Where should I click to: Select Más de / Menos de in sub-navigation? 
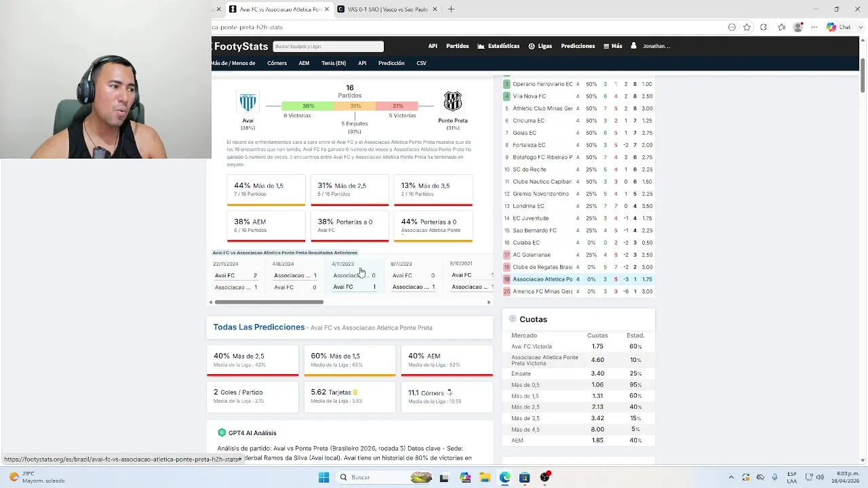tap(233, 63)
